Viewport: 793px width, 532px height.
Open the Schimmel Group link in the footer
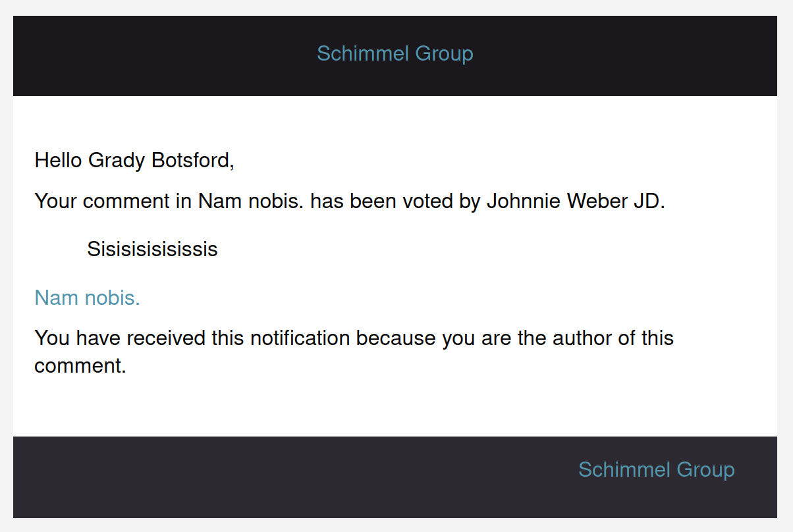(x=656, y=469)
